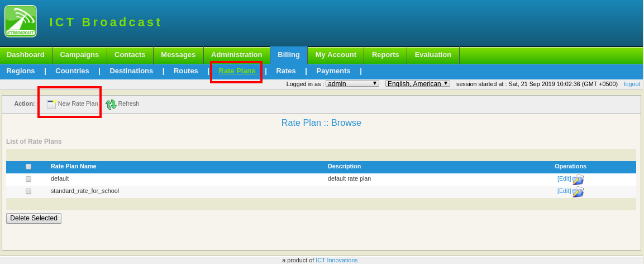
Task: Go to the Rates submenu
Action: coord(286,71)
